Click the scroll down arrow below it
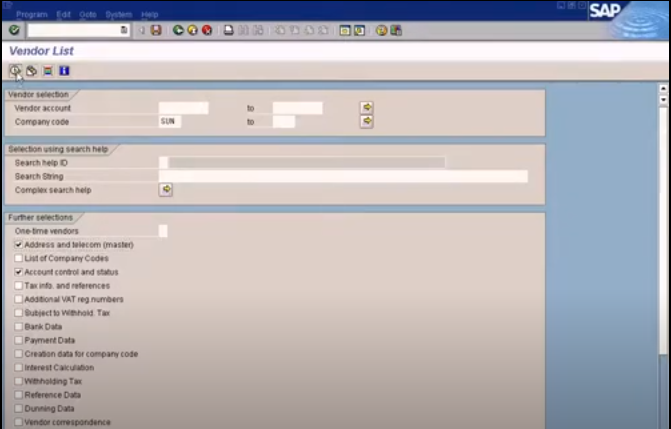This screenshot has height=429, width=671. [x=663, y=100]
